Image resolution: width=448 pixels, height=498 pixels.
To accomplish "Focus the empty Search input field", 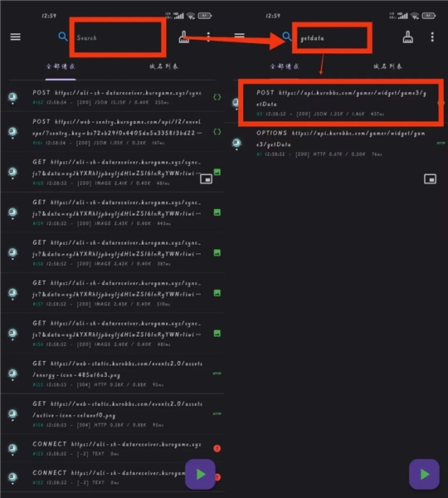I will [118, 37].
